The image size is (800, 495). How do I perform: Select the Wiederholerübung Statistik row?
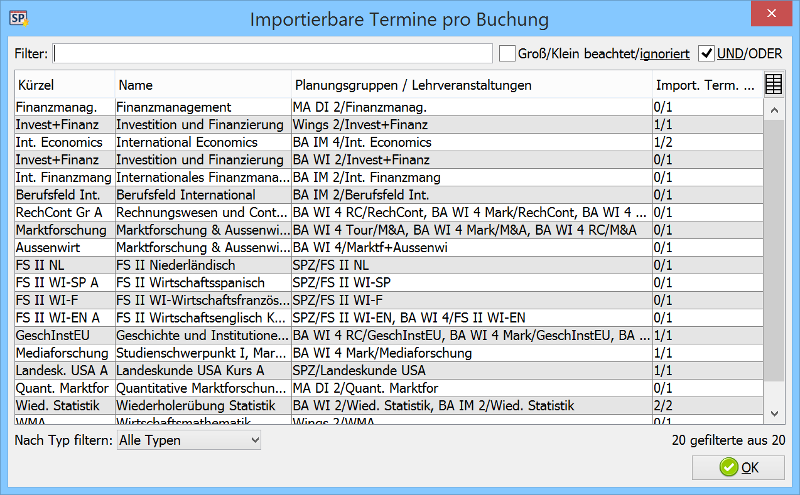coord(389,405)
